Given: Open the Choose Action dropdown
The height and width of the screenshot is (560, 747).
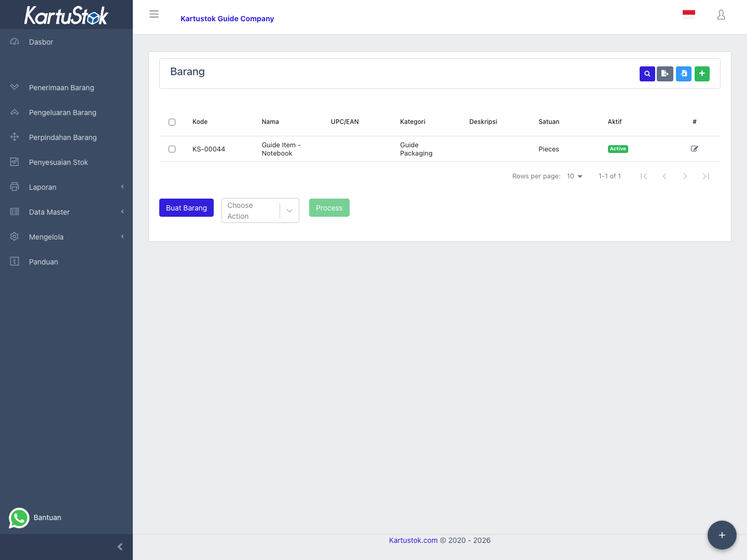Looking at the screenshot, I should (260, 211).
